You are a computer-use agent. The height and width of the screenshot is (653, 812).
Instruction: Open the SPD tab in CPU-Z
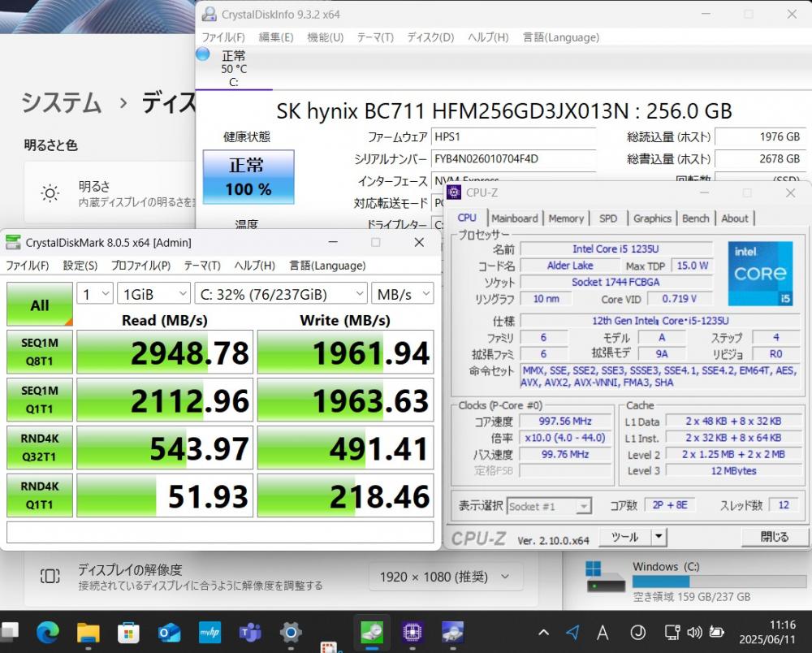pyautogui.click(x=608, y=218)
